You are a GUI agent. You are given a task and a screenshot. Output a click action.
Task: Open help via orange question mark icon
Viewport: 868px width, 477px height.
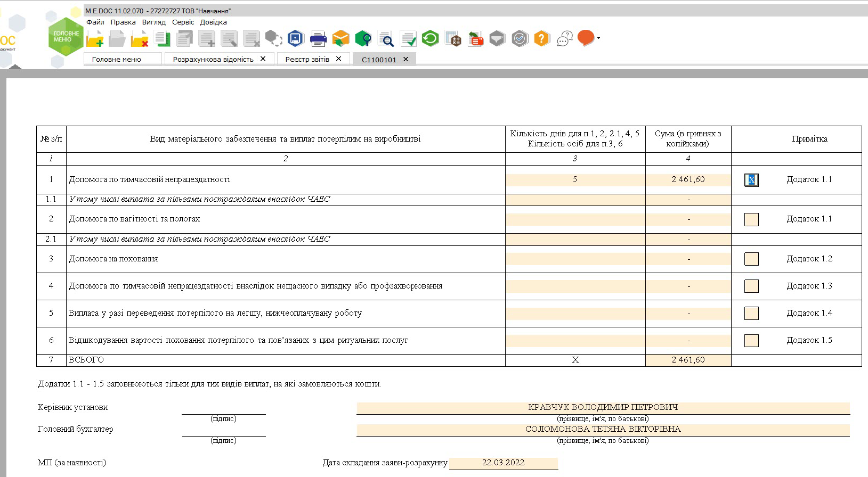[x=542, y=38]
